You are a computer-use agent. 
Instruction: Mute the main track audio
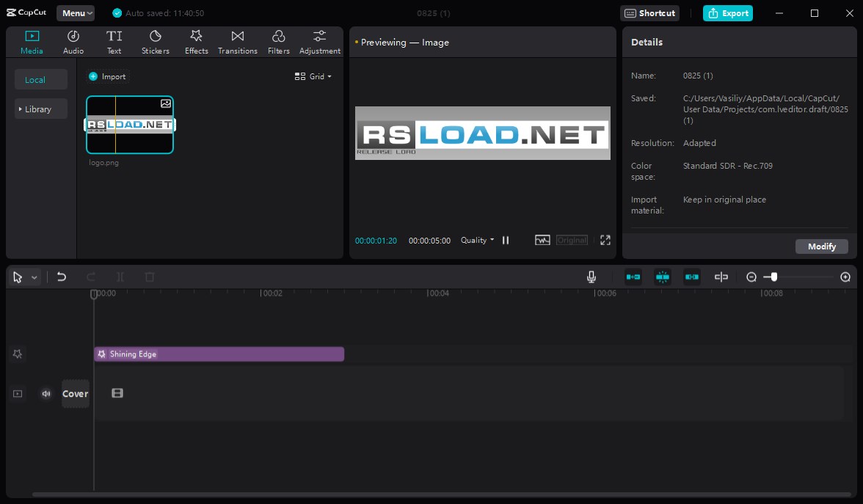coord(46,393)
